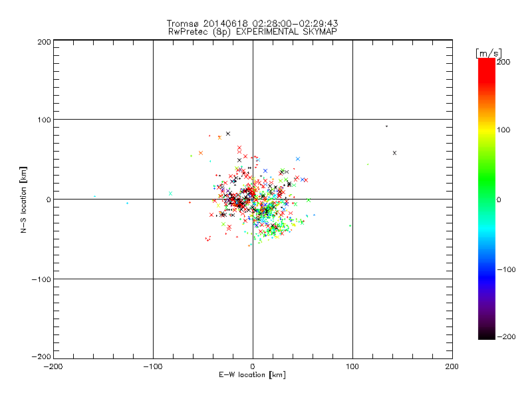Click the x-axis tick label '-100'
Viewport: 532px width, 399px height.
pyautogui.click(x=153, y=367)
